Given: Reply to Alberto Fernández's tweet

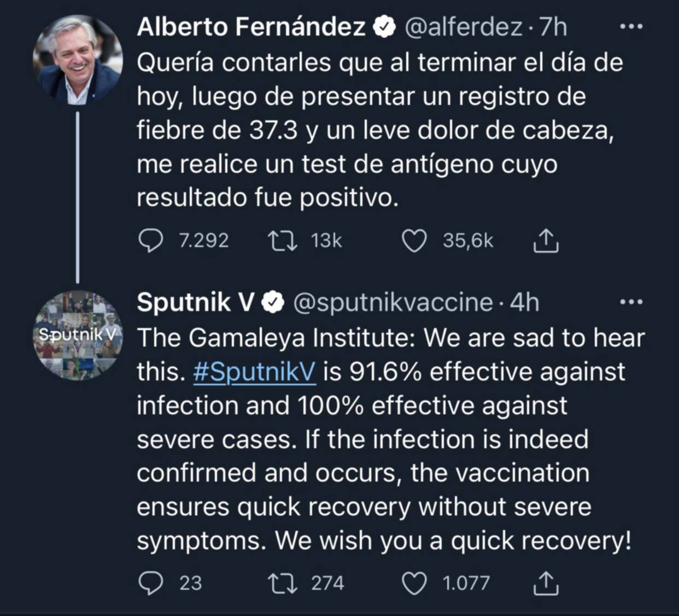Looking at the screenshot, I should tap(150, 241).
